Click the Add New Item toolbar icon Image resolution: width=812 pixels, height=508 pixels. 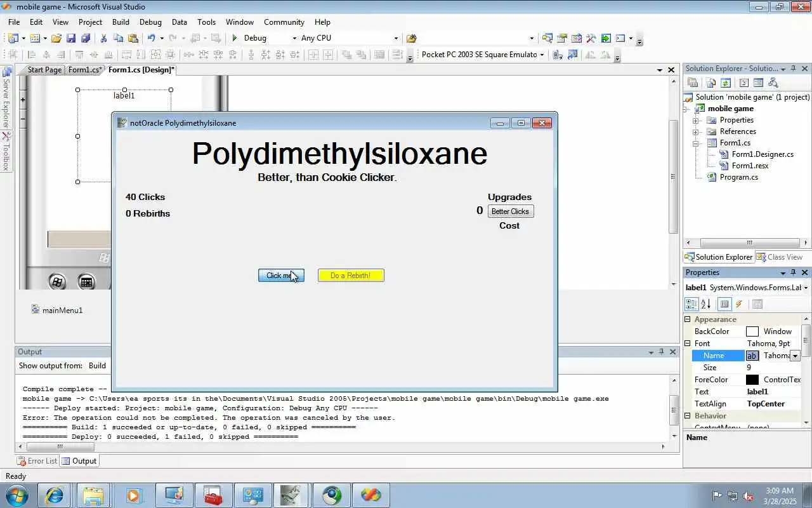pyautogui.click(x=35, y=38)
